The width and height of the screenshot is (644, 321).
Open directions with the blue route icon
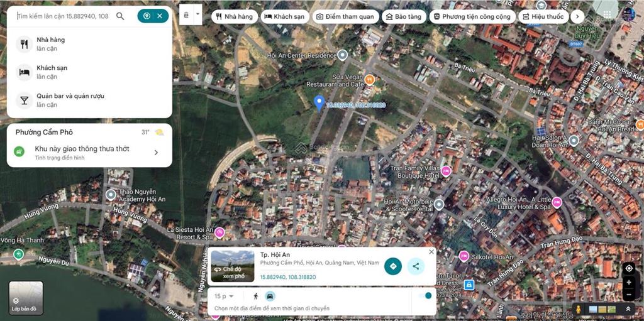pos(393,266)
